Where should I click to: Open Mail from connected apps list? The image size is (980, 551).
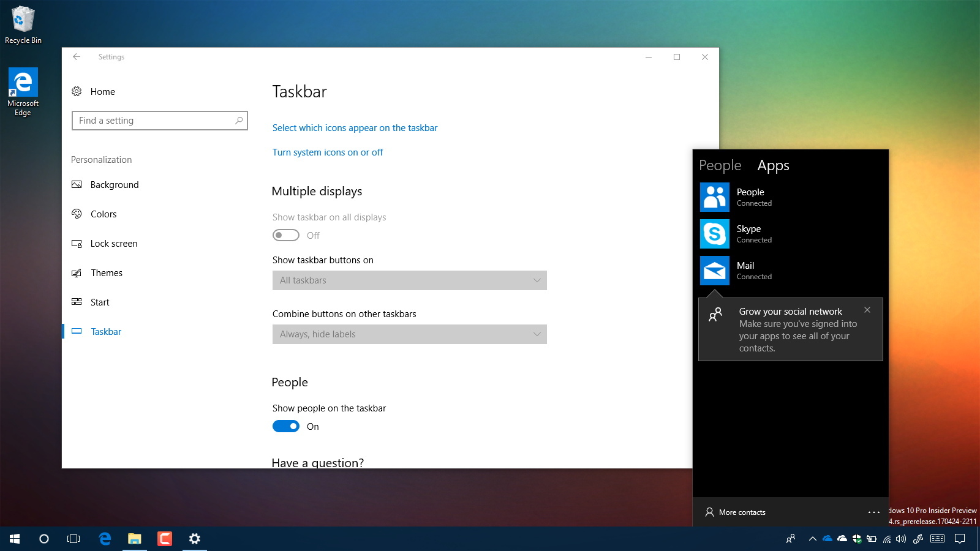tap(714, 271)
